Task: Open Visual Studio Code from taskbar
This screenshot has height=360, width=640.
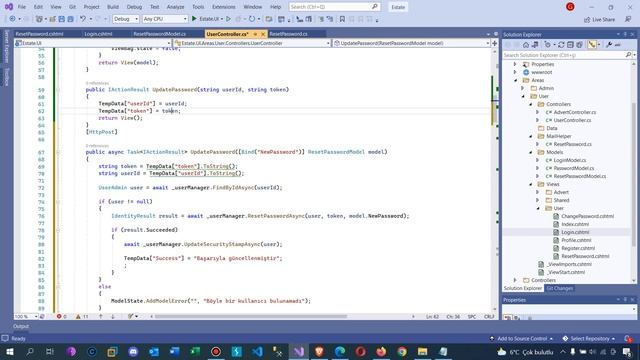Action: (257, 352)
